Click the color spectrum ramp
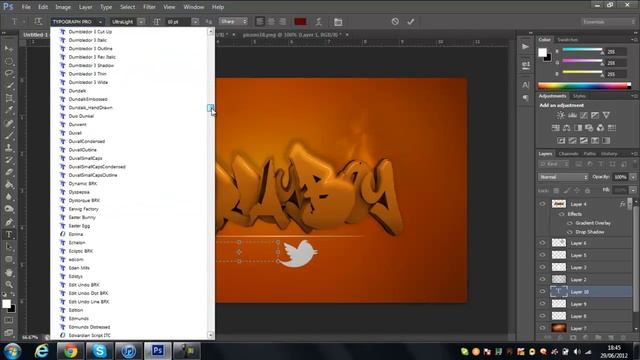Image resolution: width=640 pixels, height=360 pixels. point(584,86)
